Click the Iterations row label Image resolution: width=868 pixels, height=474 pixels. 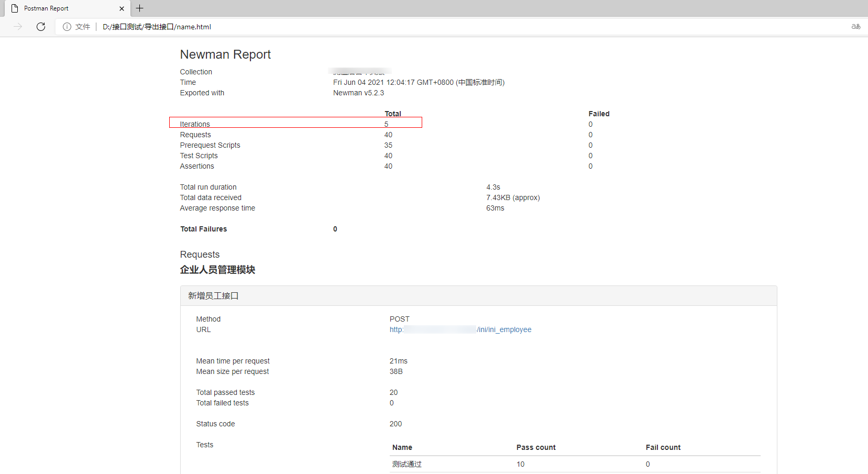(x=195, y=124)
